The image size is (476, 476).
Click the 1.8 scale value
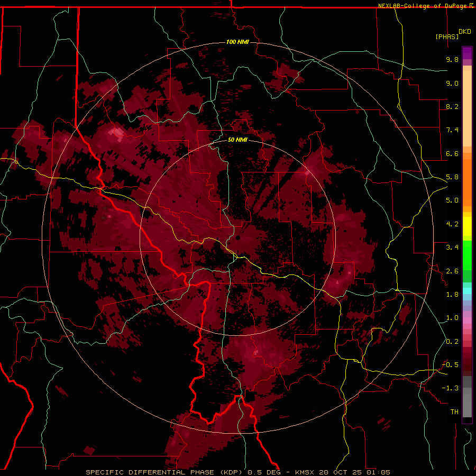(452, 295)
